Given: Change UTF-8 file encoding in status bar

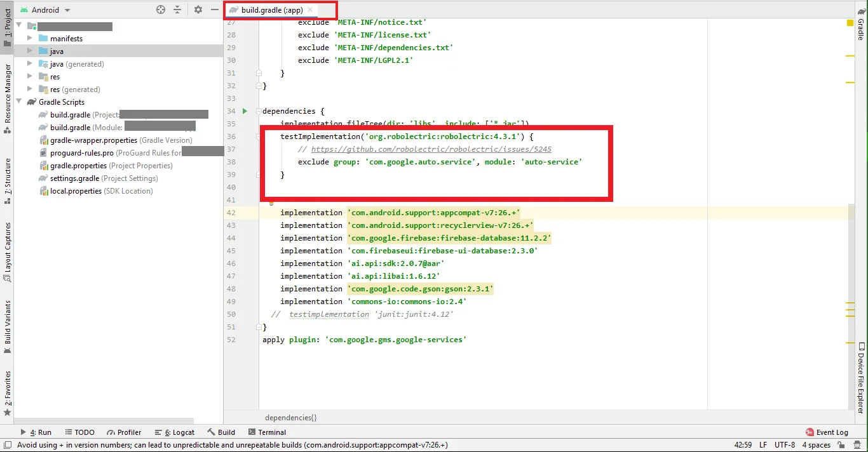Looking at the screenshot, I should point(785,445).
